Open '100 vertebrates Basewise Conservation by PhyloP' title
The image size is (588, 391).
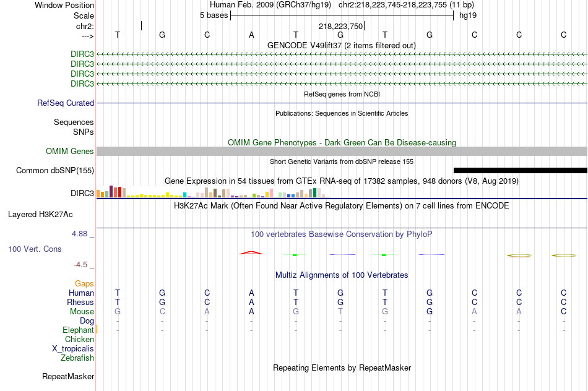[x=341, y=234]
